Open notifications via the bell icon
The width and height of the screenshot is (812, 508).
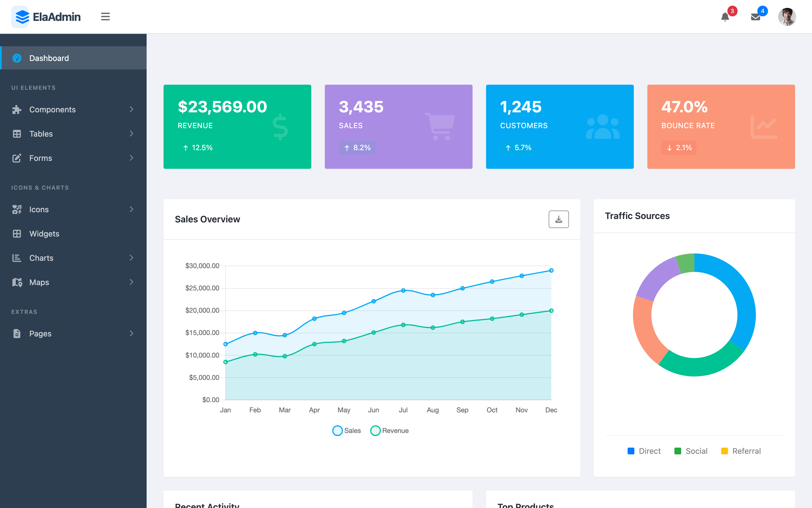click(725, 17)
